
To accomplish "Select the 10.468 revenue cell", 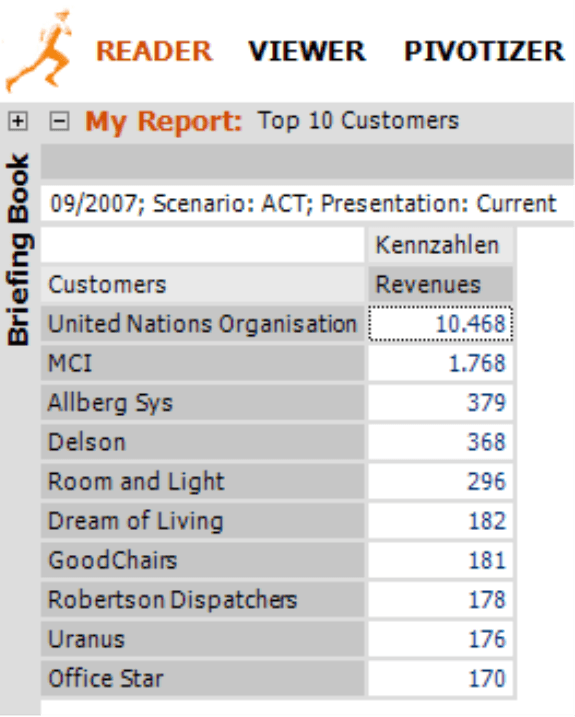I will click(x=441, y=324).
